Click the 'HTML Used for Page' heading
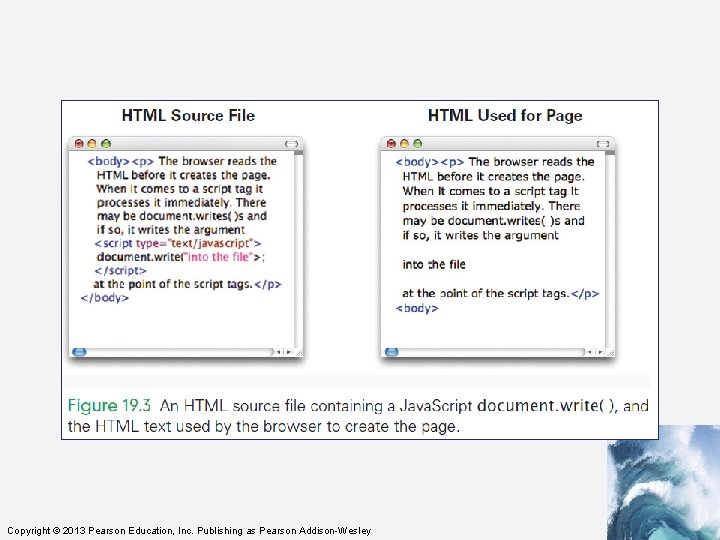Image resolution: width=720 pixels, height=540 pixels. click(x=505, y=115)
